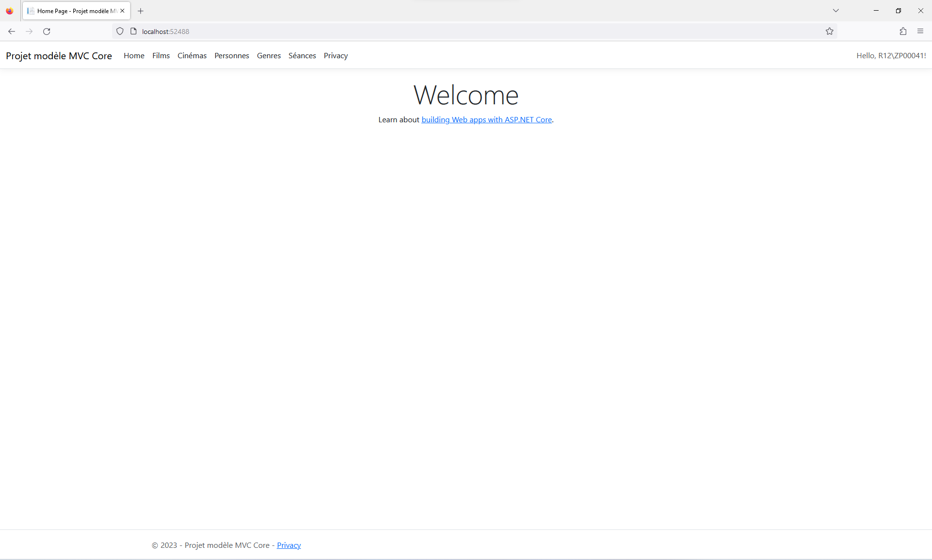The image size is (932, 560).
Task: Open the Genres navigation item
Action: (268, 56)
